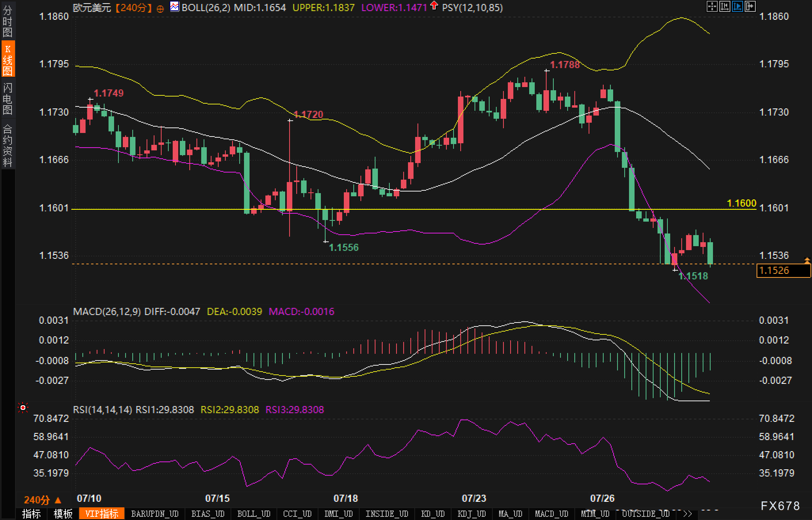Click the 指标 button at bottom
Screen dimensions: 812x520
(31, 514)
